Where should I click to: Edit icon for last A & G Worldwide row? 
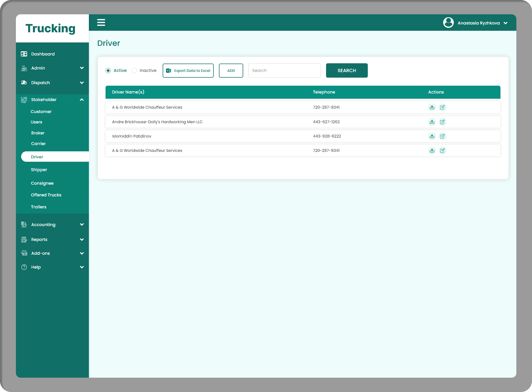[443, 151]
